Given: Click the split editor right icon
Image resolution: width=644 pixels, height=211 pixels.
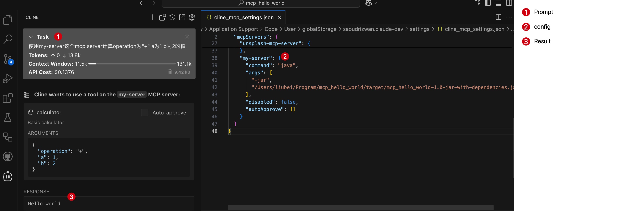Looking at the screenshot, I should coord(498,17).
